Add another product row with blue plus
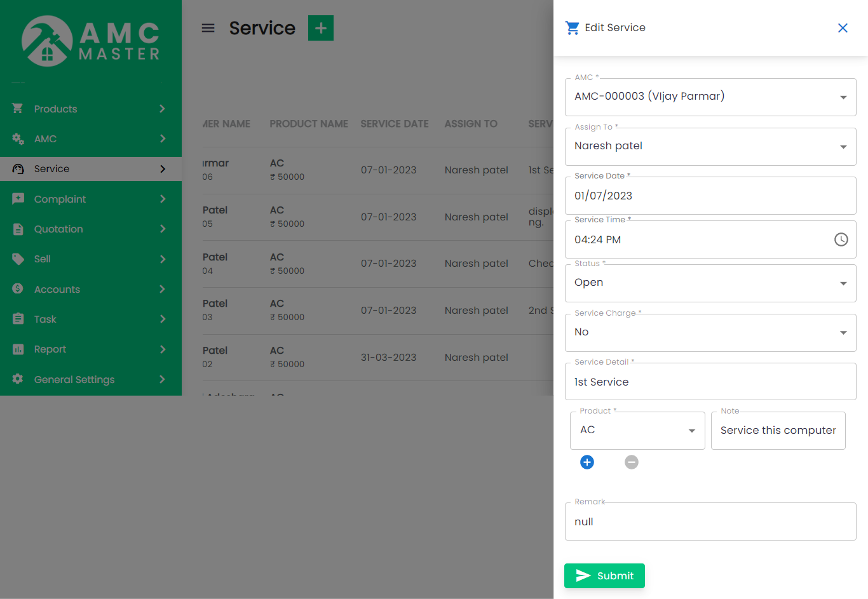 587,462
